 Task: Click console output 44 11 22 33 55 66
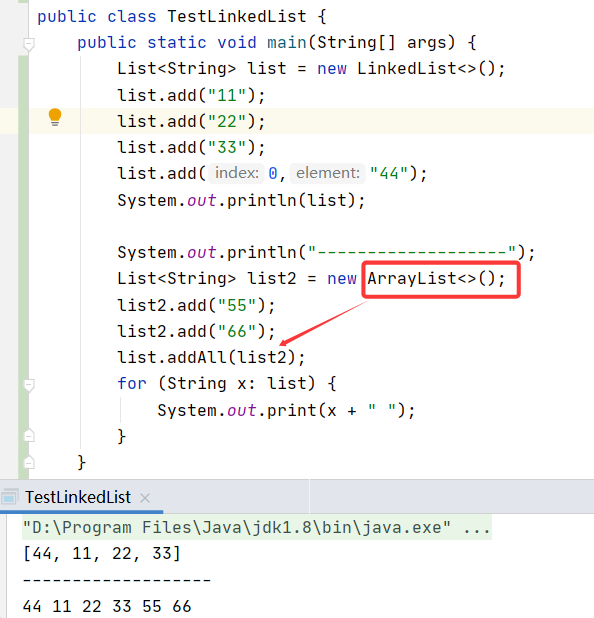point(107,606)
